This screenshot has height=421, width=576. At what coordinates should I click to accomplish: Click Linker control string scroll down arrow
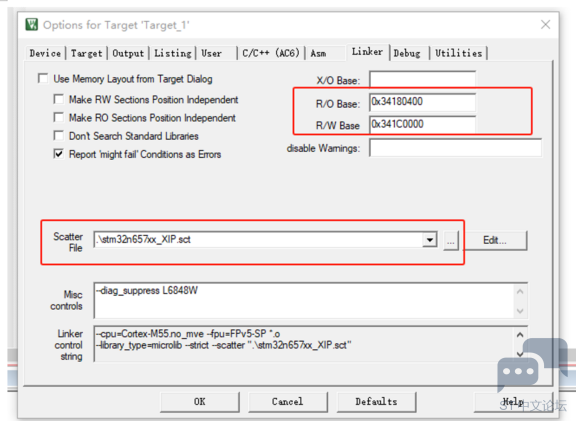[x=520, y=354]
